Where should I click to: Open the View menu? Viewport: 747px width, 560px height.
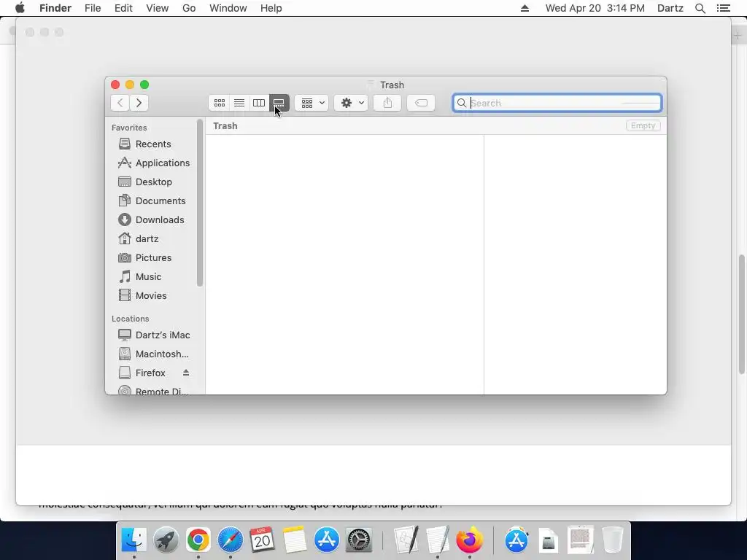(x=158, y=8)
